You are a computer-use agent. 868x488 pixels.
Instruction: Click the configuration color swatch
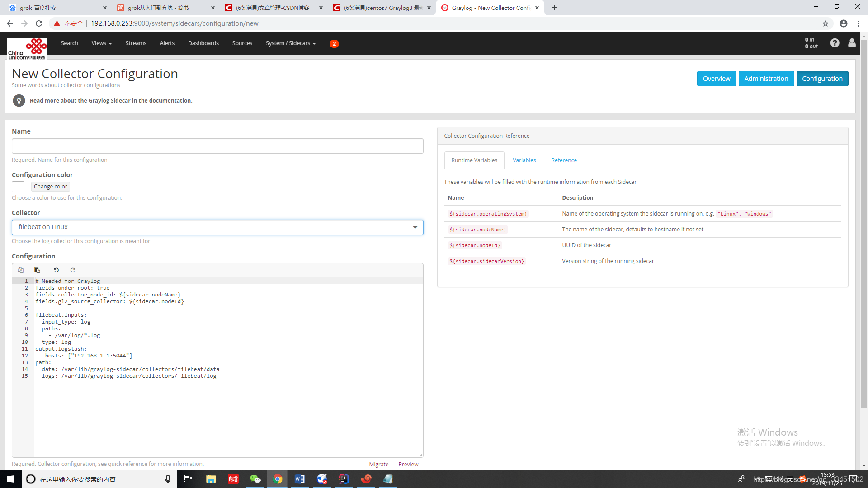click(x=18, y=187)
